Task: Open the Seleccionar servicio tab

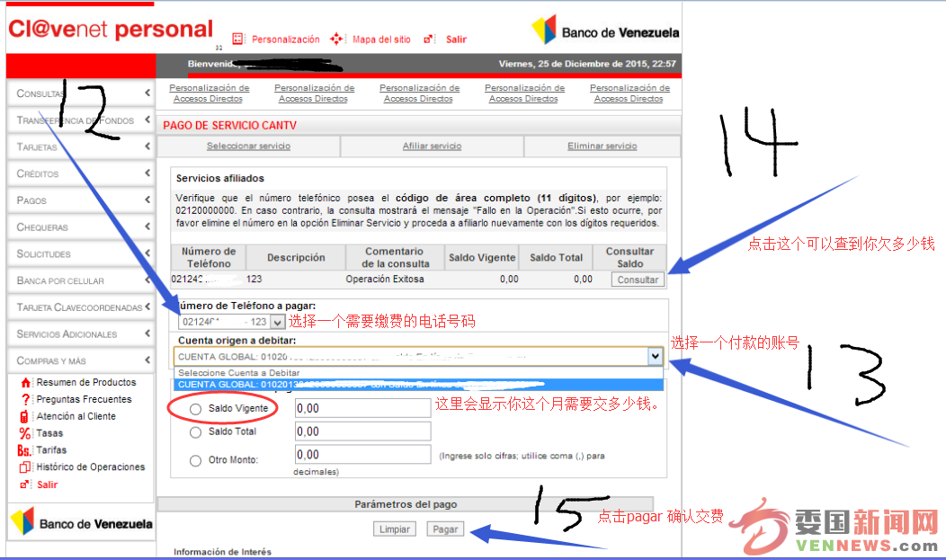Action: coord(248,146)
